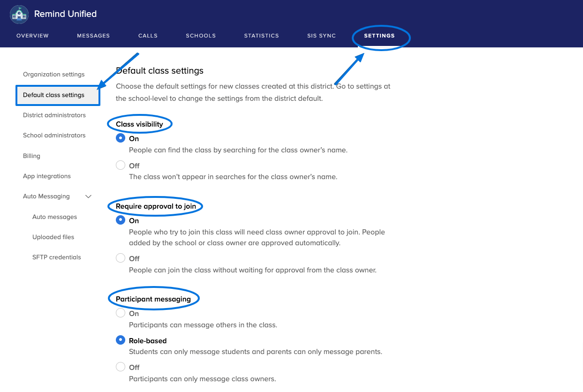Select Class visibility On radio button
583x392 pixels.
(121, 138)
